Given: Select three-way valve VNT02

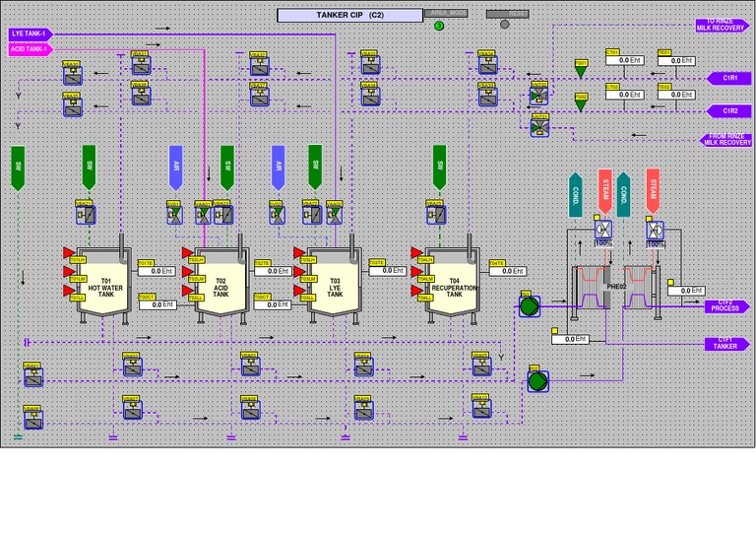Looking at the screenshot, I should [539, 96].
